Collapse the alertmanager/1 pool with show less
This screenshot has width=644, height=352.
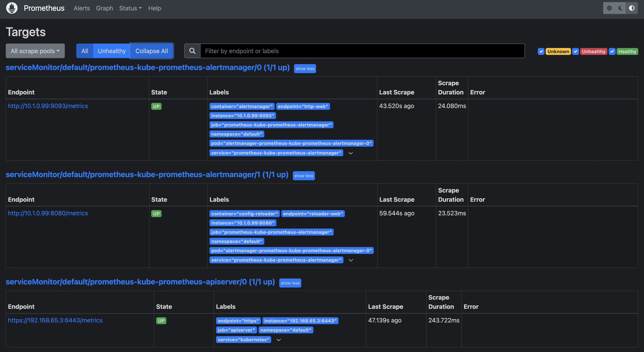[x=304, y=176]
